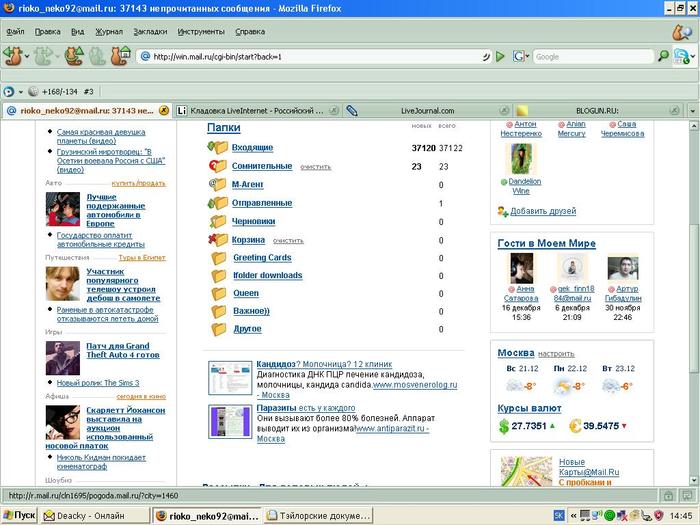
Task: Click the add friends icon near Добавить друзей
Action: coord(503,211)
